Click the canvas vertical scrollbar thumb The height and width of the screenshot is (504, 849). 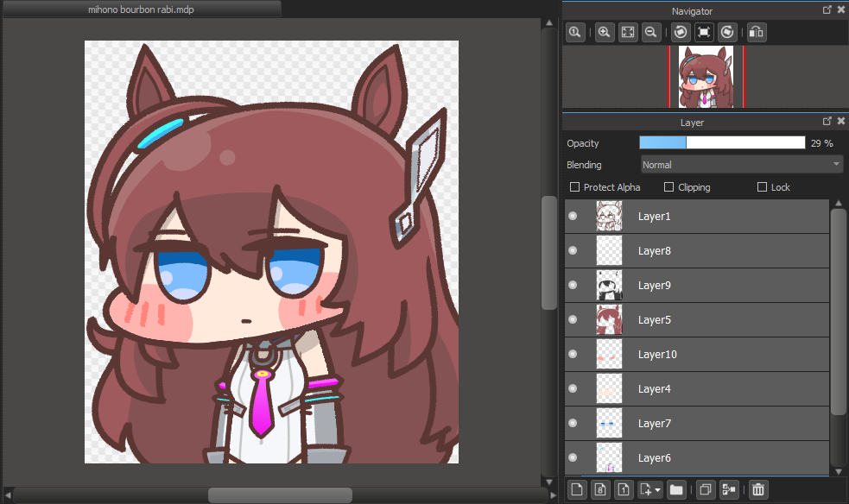(x=549, y=253)
